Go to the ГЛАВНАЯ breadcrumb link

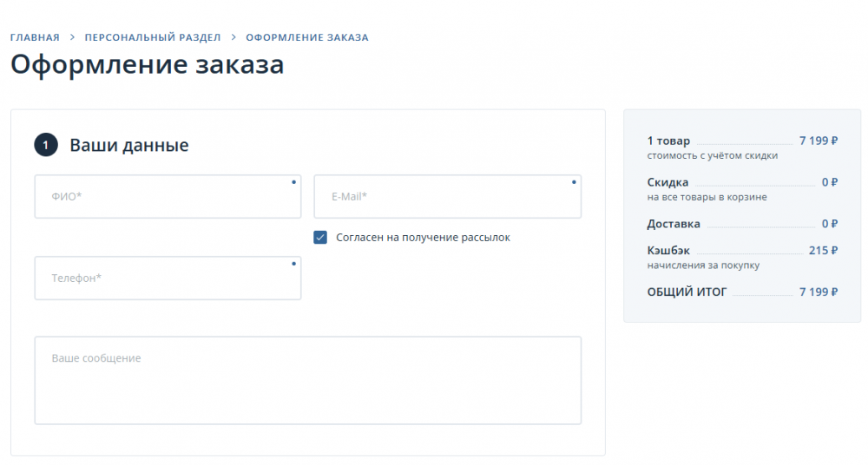click(x=35, y=37)
